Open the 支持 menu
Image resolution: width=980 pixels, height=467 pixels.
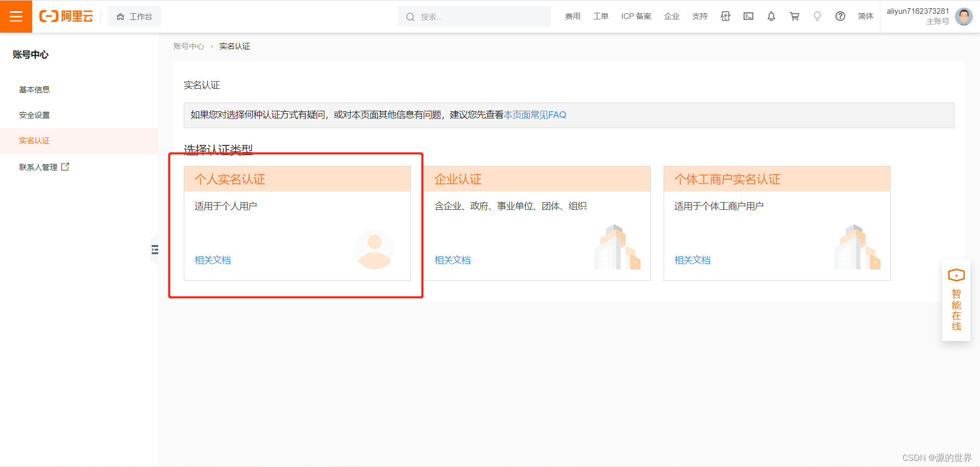pyautogui.click(x=700, y=16)
